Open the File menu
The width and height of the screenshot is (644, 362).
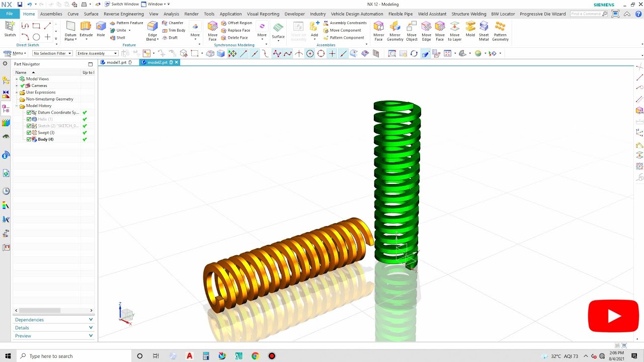(10, 14)
